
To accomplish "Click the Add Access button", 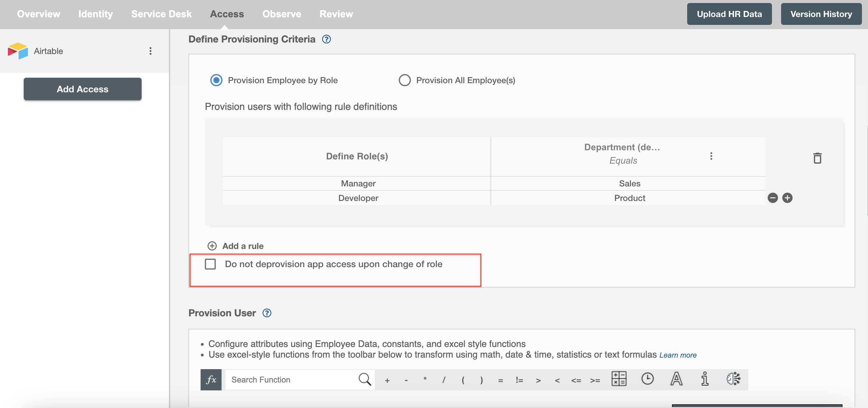I will (x=83, y=89).
